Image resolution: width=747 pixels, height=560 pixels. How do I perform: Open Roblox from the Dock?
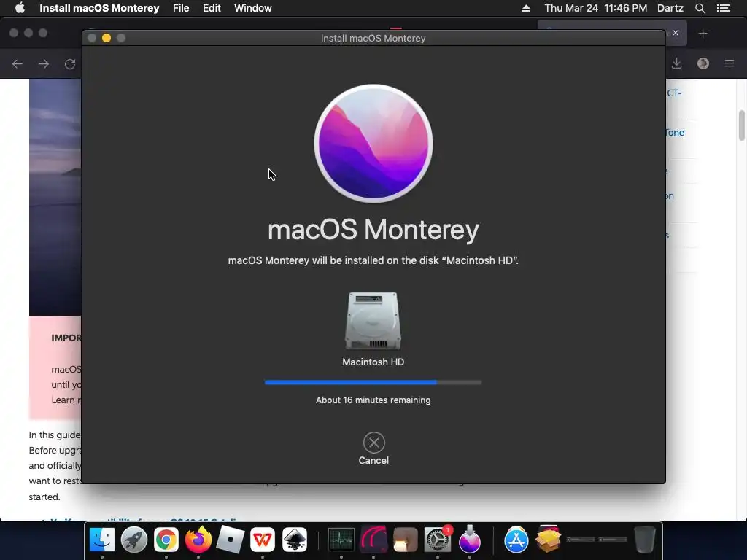coord(230,540)
